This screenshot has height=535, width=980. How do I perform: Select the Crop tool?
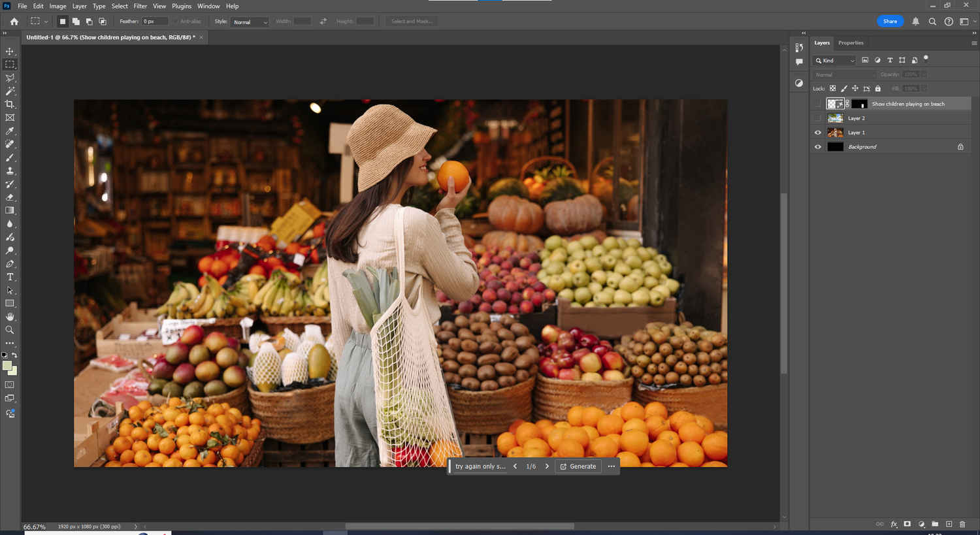[x=10, y=105]
